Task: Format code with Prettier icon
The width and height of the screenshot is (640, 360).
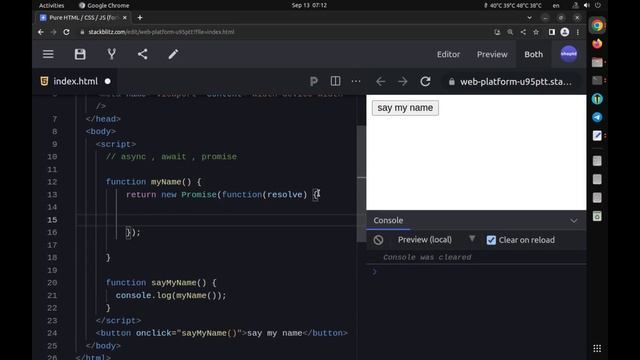Action: [x=313, y=82]
